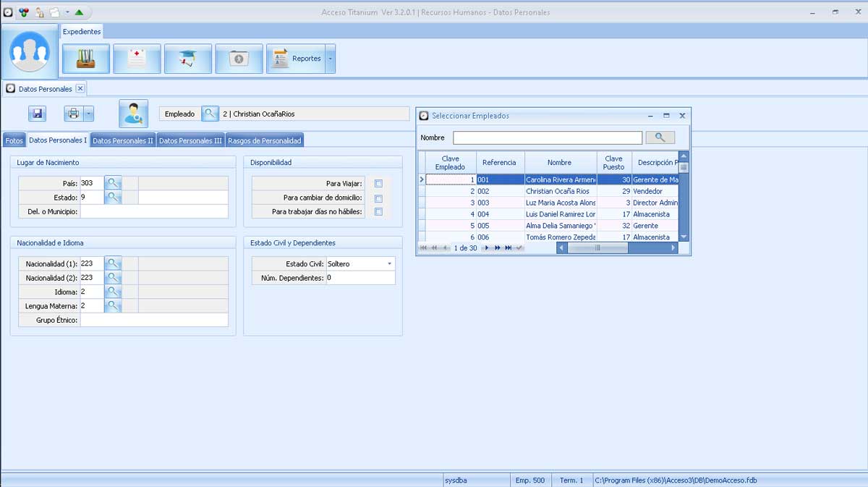Click the printer icon
Image resolution: width=868 pixels, height=487 pixels.
tap(73, 114)
